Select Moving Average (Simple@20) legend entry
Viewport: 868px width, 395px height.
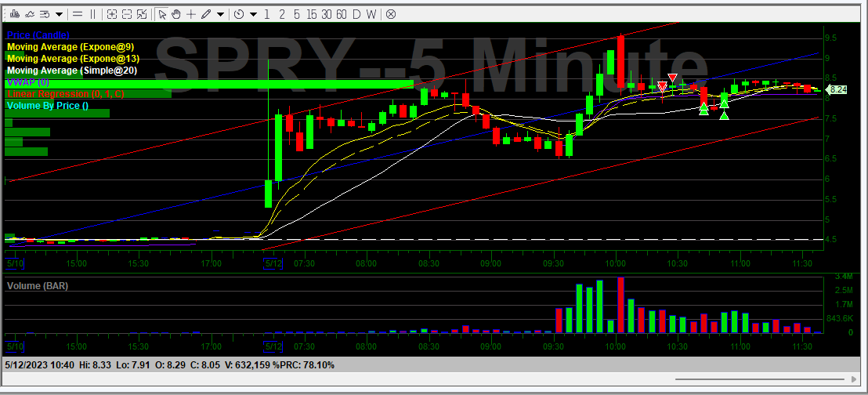tap(72, 71)
